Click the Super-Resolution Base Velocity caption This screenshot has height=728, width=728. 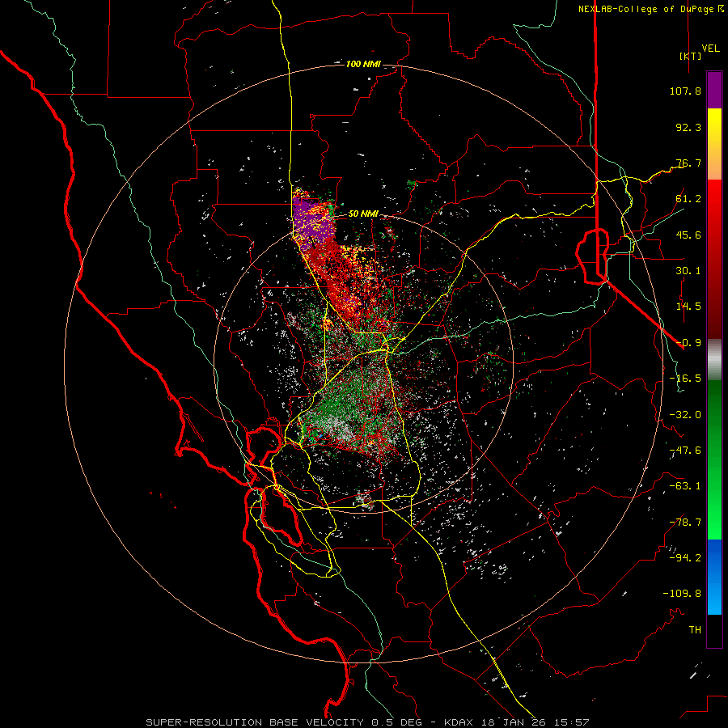click(367, 722)
